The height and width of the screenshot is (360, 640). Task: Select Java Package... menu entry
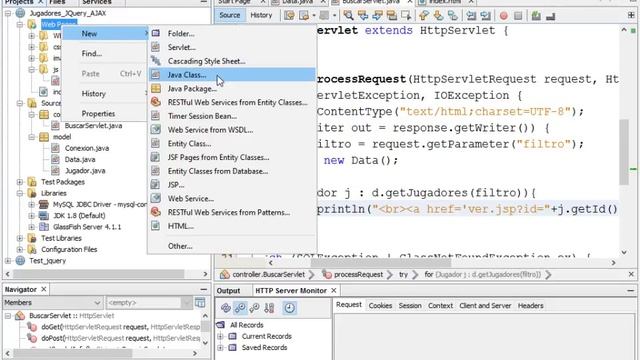232,89
